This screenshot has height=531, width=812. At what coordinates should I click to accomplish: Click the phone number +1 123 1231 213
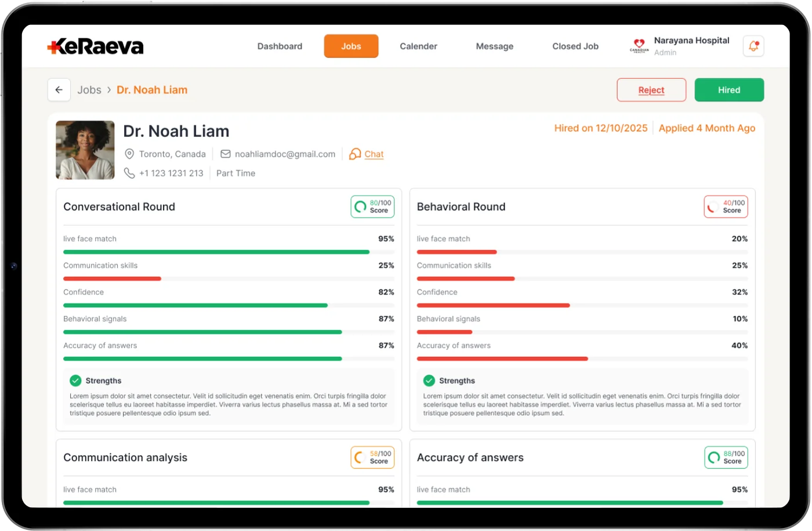click(171, 174)
